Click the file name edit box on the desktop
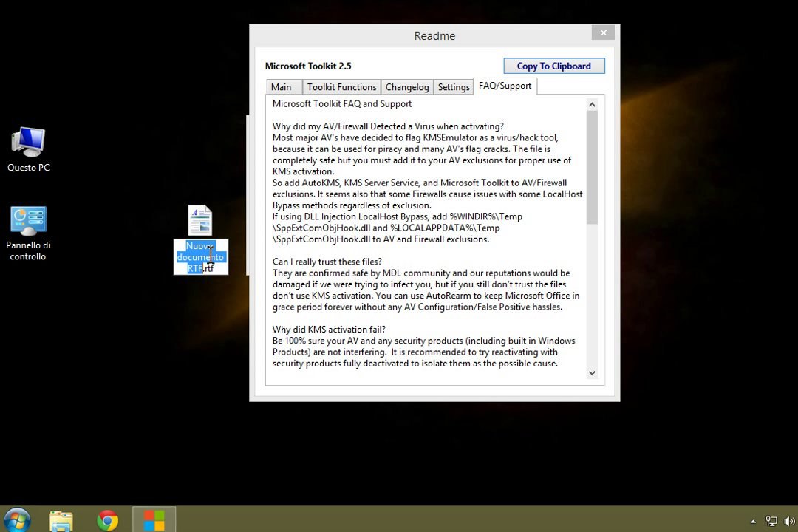 click(x=200, y=257)
